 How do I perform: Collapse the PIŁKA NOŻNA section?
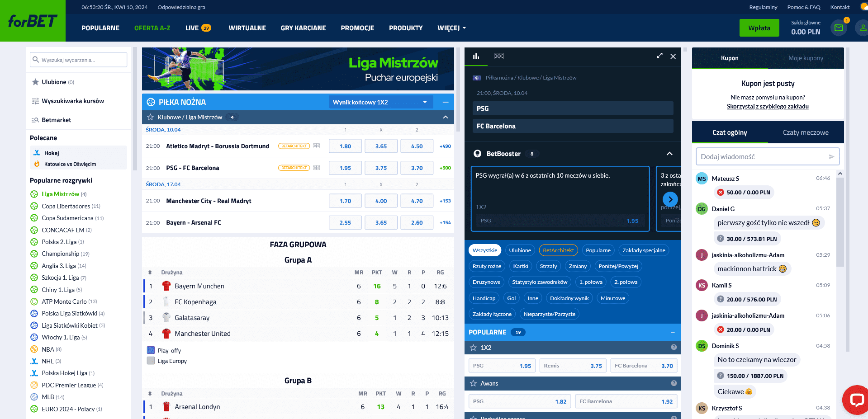446,102
